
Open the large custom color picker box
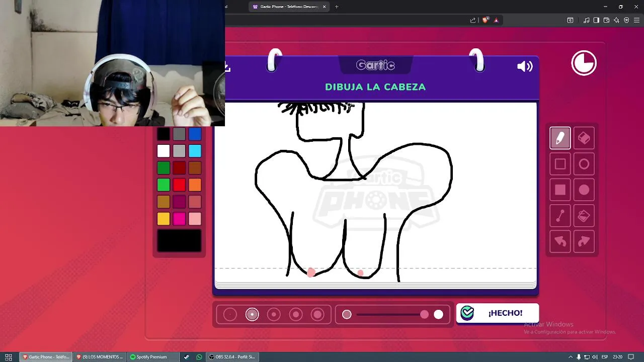pyautogui.click(x=179, y=240)
